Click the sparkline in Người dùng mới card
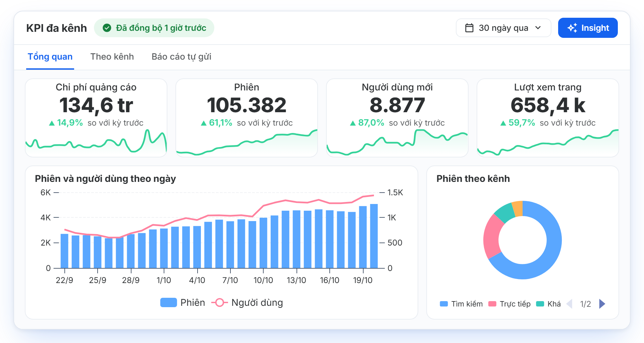 coord(397,142)
